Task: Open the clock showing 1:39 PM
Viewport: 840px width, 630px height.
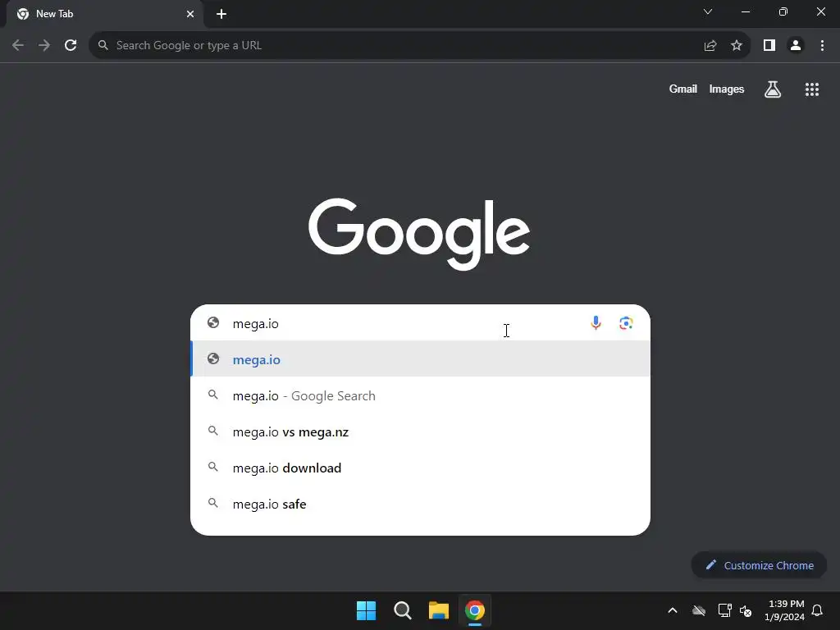Action: coord(785,610)
